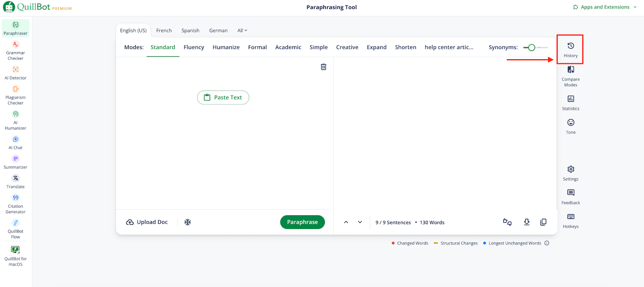This screenshot has height=287, width=644.
Task: Open Grammar Checker from the sidebar
Action: tap(16, 50)
